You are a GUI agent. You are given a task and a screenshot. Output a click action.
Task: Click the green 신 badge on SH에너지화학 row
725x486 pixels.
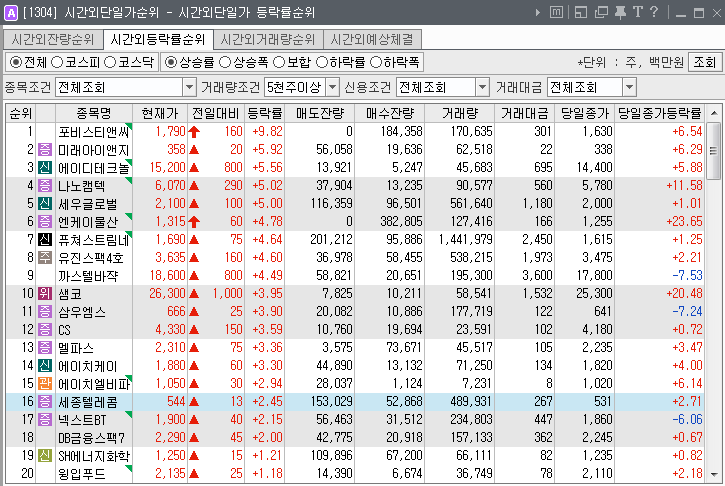tap(44, 456)
